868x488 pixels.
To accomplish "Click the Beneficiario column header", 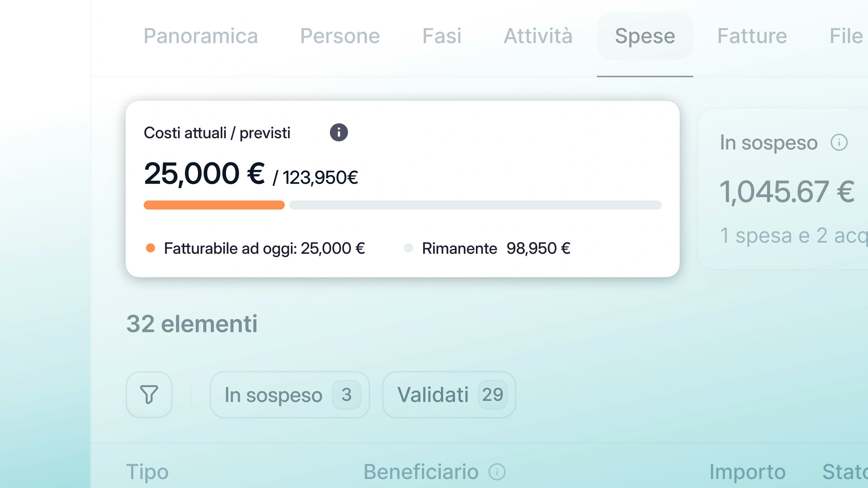I will click(x=421, y=472).
